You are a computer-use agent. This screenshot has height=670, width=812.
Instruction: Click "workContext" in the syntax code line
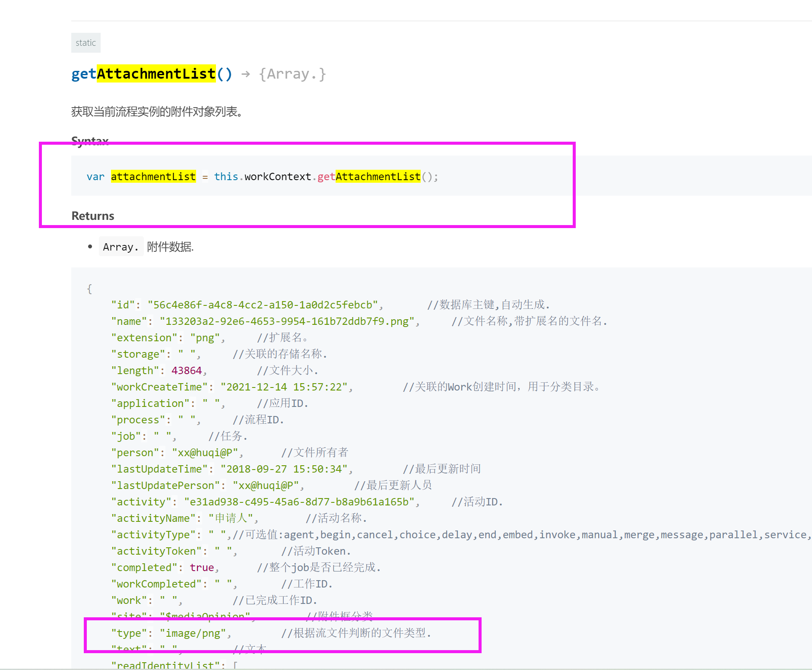[278, 177]
